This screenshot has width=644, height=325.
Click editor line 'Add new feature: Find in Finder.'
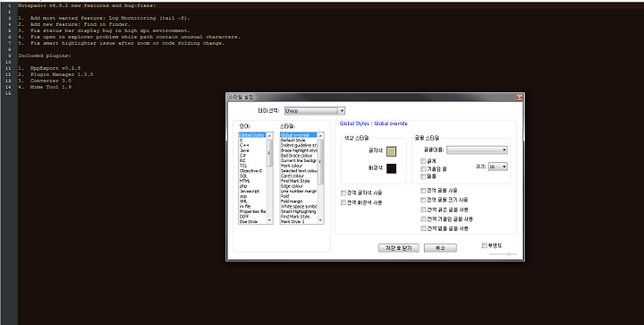[80, 24]
